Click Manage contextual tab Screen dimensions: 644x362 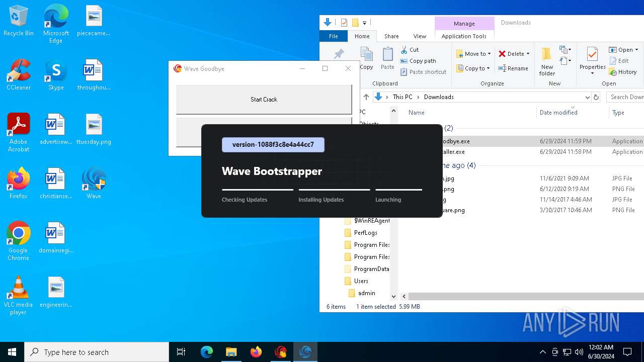pyautogui.click(x=464, y=24)
